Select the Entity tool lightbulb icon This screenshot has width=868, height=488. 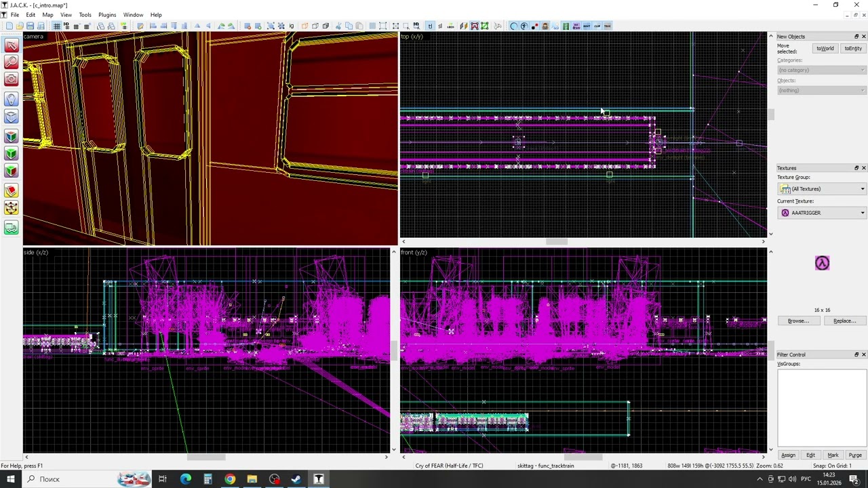coord(11,100)
